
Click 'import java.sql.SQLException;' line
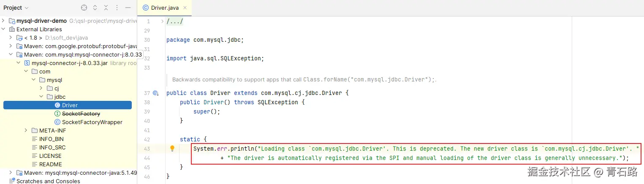click(215, 59)
